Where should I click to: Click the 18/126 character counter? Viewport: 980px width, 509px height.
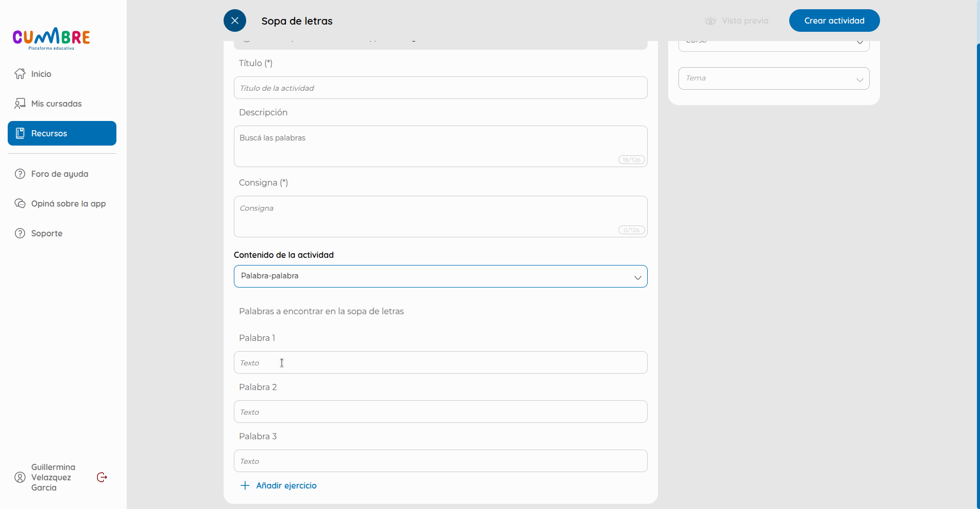(631, 160)
